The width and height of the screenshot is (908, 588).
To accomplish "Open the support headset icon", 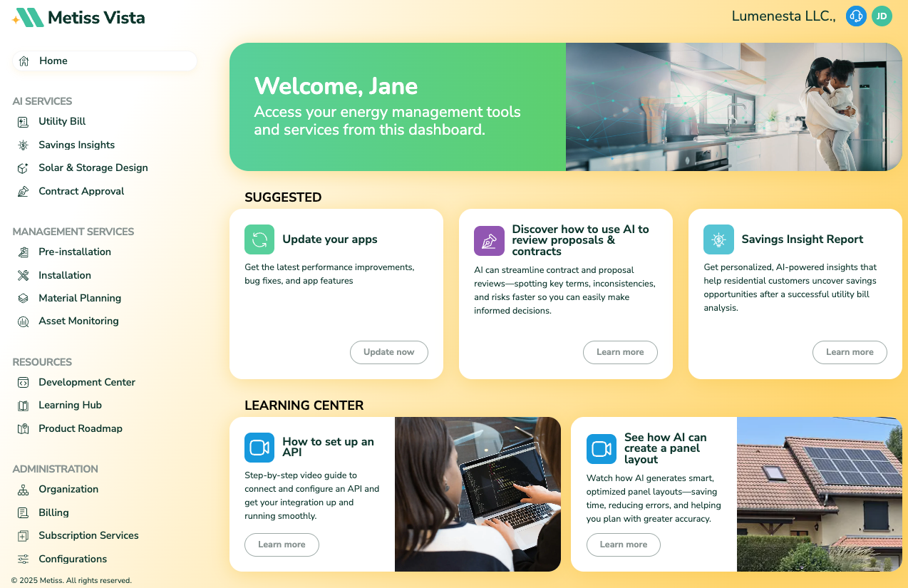I will coord(856,16).
